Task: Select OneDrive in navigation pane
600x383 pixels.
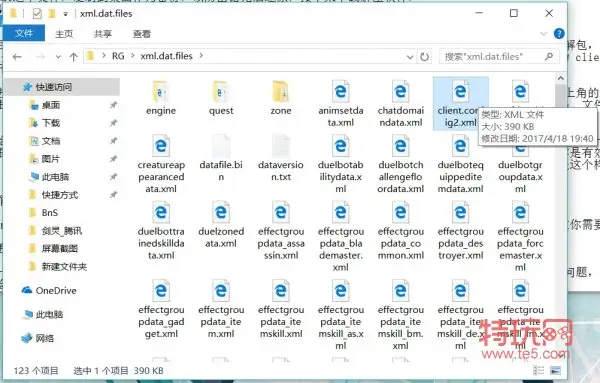Action: coord(56,291)
